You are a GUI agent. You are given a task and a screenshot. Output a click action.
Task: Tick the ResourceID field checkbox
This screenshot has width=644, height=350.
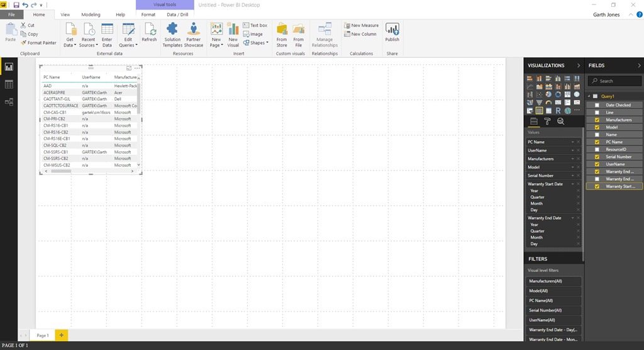[x=597, y=150]
